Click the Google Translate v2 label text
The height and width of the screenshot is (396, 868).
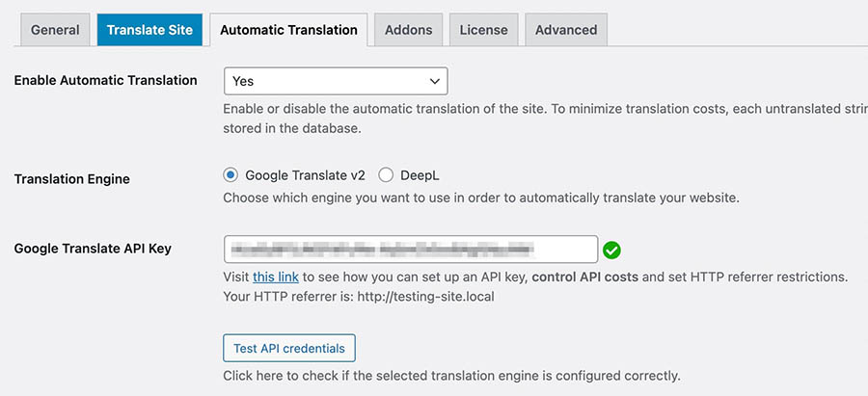[x=305, y=175]
